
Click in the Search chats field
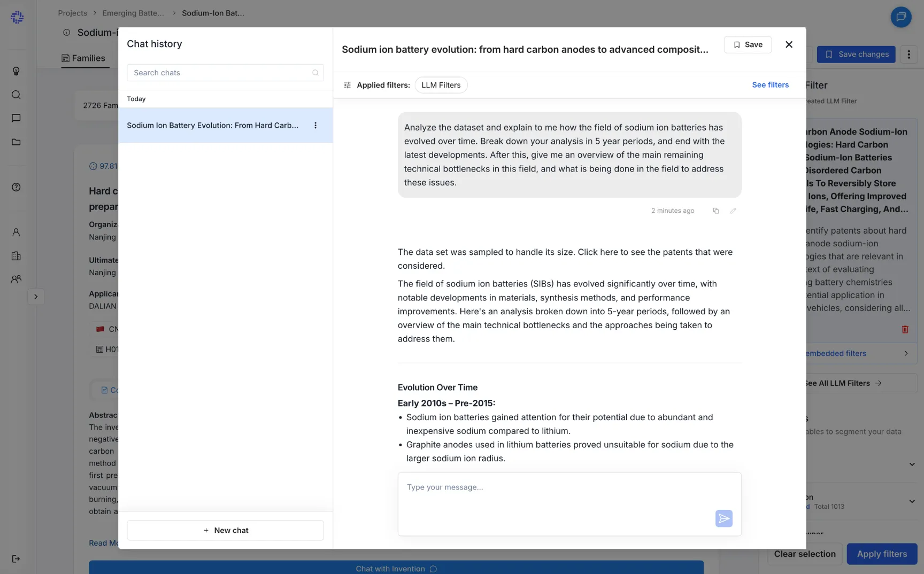click(x=225, y=72)
